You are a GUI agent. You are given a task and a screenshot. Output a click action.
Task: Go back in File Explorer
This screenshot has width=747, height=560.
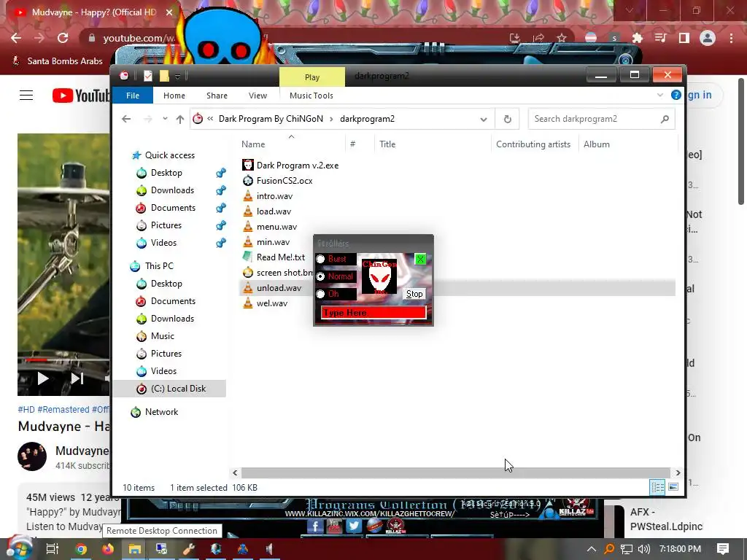[x=126, y=119]
